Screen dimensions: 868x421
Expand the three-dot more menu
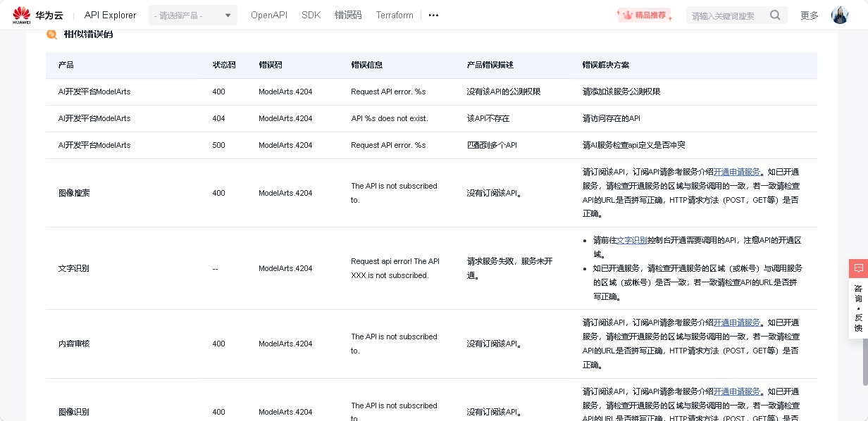click(433, 15)
